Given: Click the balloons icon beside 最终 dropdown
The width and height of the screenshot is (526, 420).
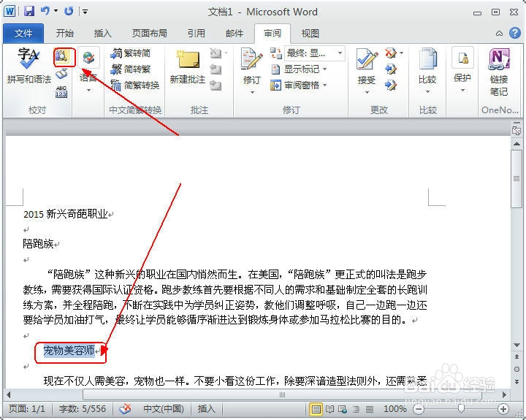Looking at the screenshot, I should click(x=276, y=53).
